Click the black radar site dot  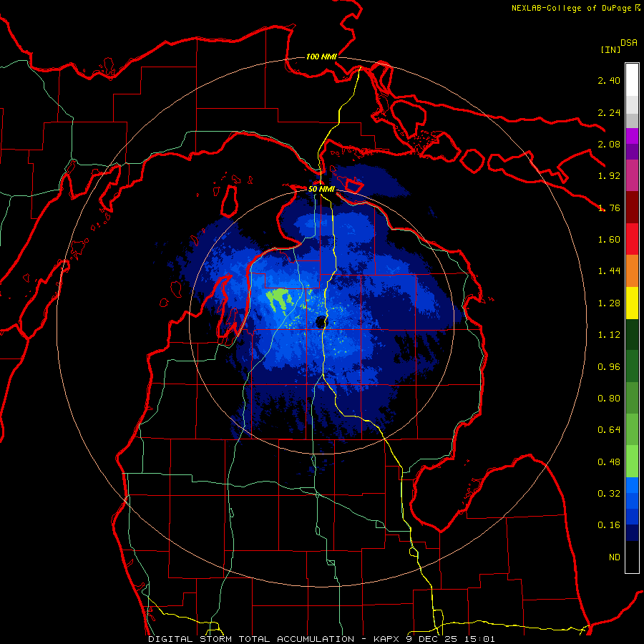click(320, 322)
